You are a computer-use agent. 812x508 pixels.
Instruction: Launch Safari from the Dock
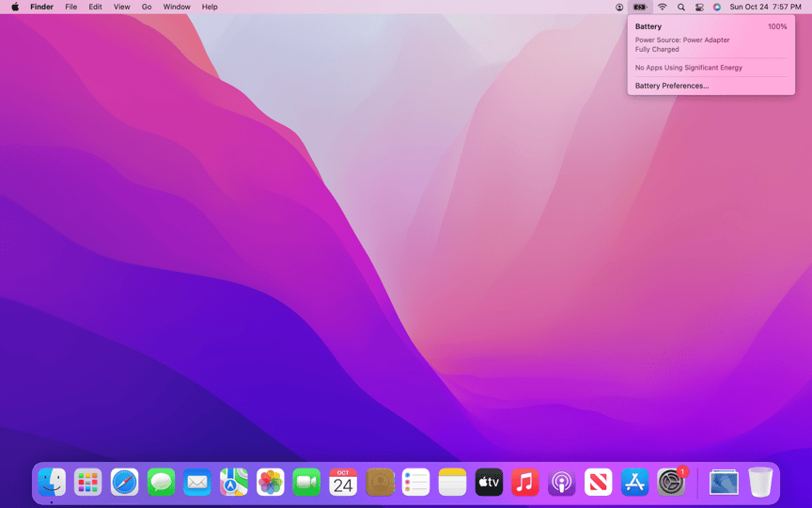(124, 483)
